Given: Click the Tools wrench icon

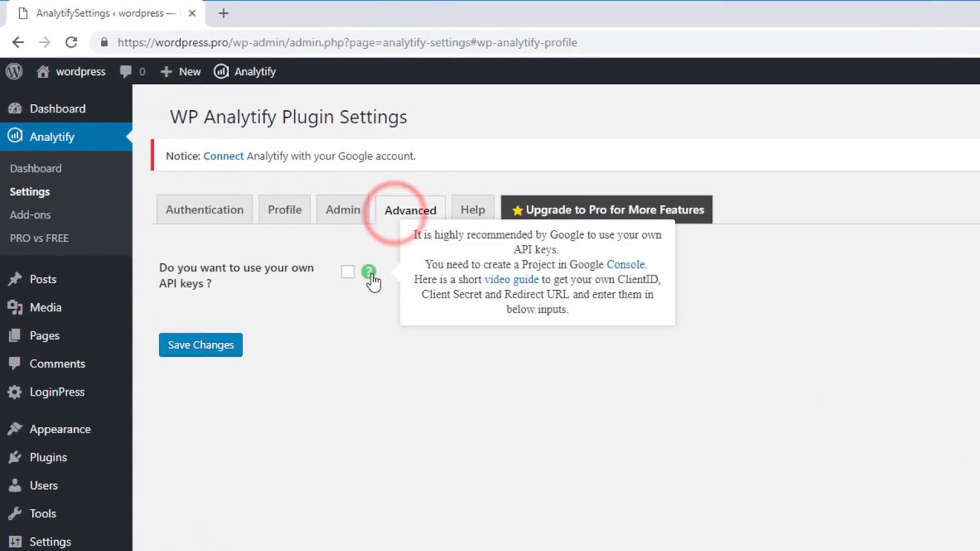Looking at the screenshot, I should (x=15, y=514).
